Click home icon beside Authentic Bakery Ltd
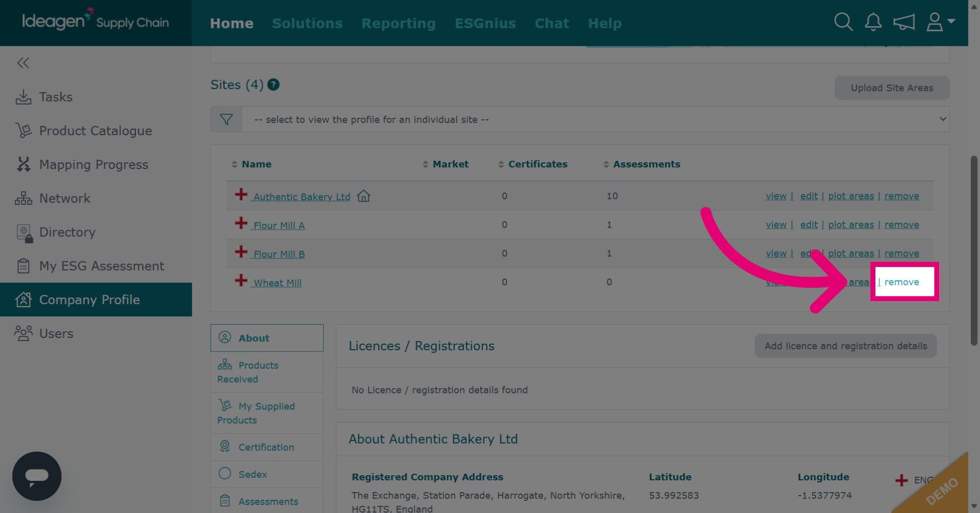The height and width of the screenshot is (513, 980). [363, 196]
